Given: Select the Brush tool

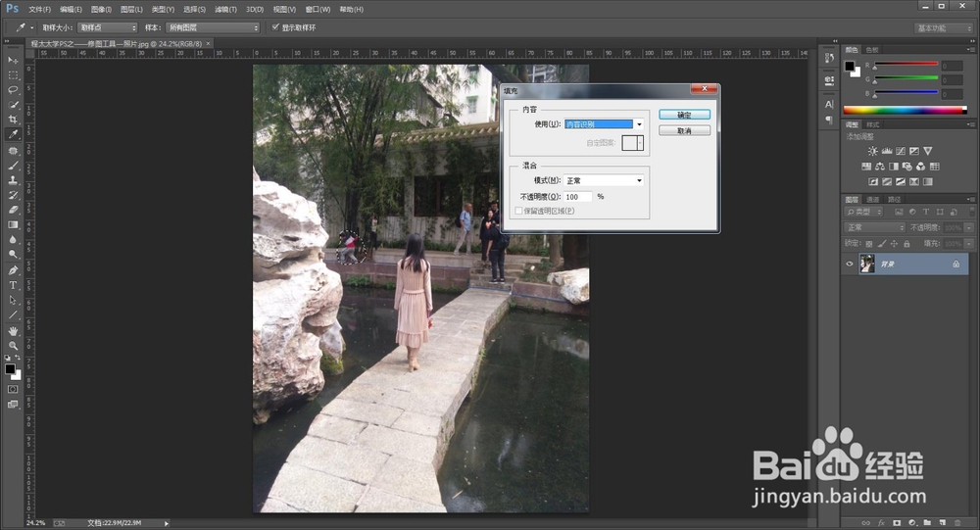Looking at the screenshot, I should (13, 166).
